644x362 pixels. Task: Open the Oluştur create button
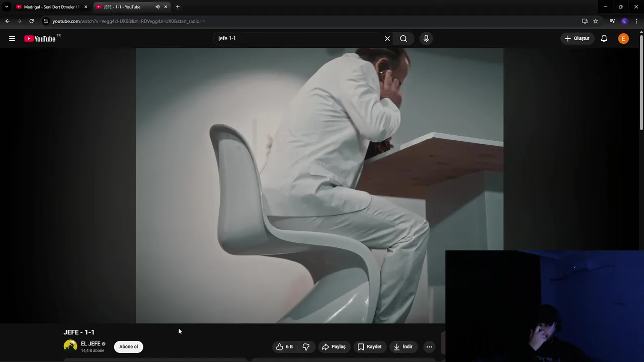[577, 38]
